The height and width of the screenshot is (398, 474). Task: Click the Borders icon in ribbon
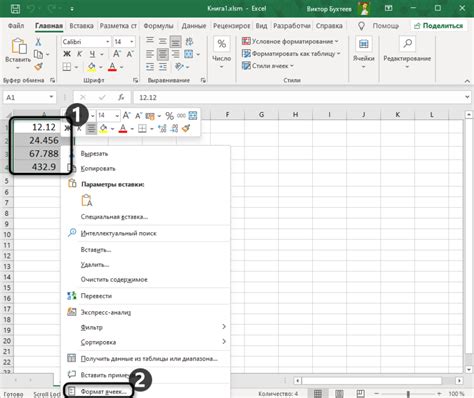[x=67, y=67]
